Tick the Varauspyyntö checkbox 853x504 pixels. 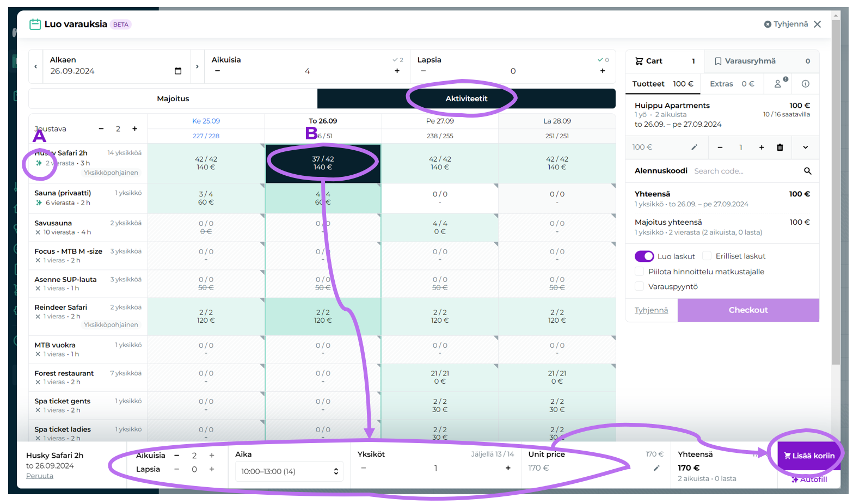(x=639, y=286)
